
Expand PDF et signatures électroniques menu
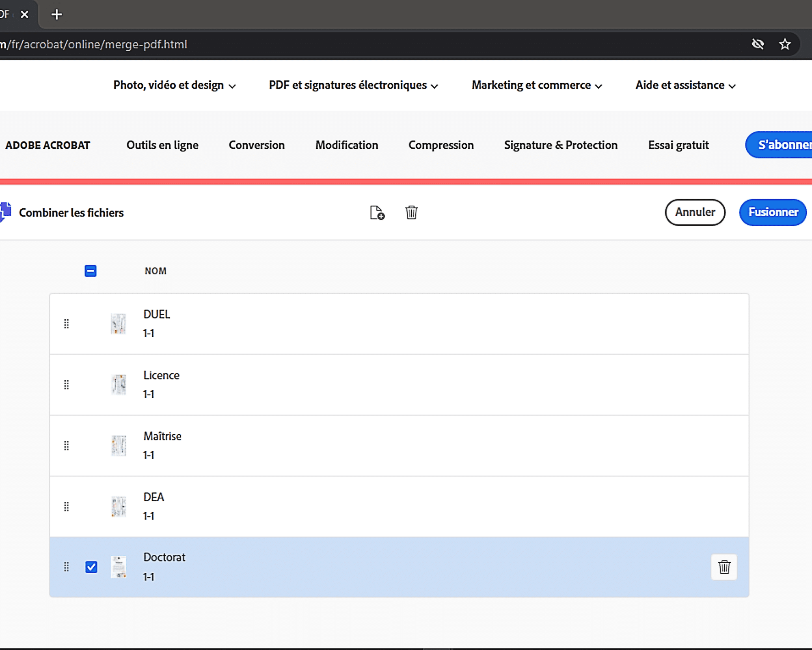pyautogui.click(x=353, y=85)
